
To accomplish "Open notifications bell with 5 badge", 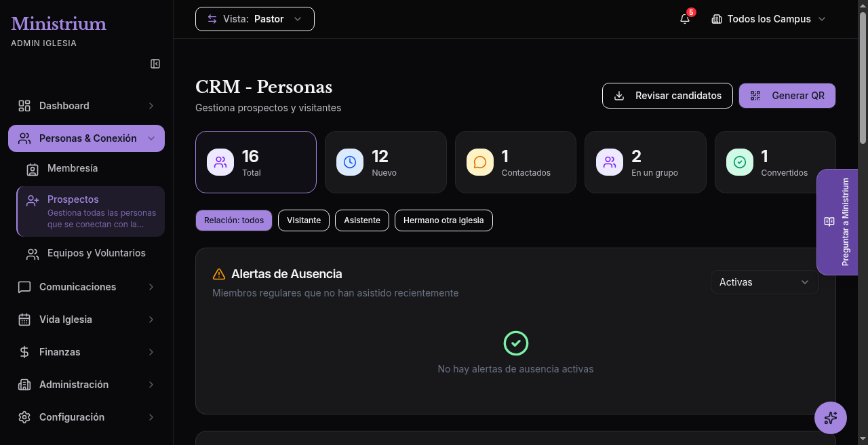I will [686, 18].
